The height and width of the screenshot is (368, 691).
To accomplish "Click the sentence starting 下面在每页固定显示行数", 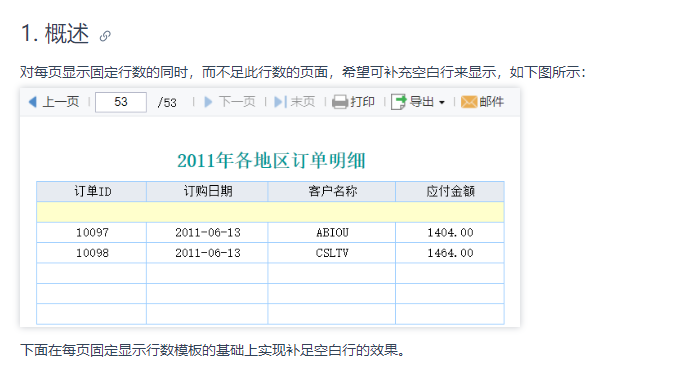I will coord(212,350).
